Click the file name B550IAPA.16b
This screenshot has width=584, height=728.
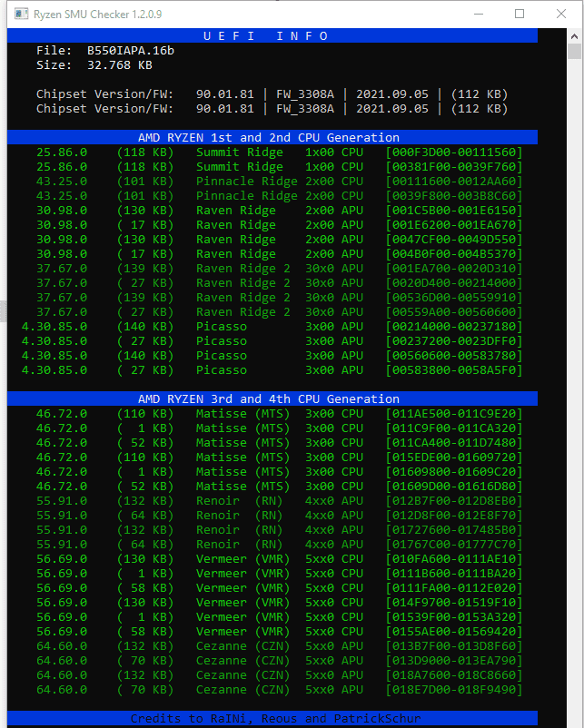pyautogui.click(x=131, y=51)
